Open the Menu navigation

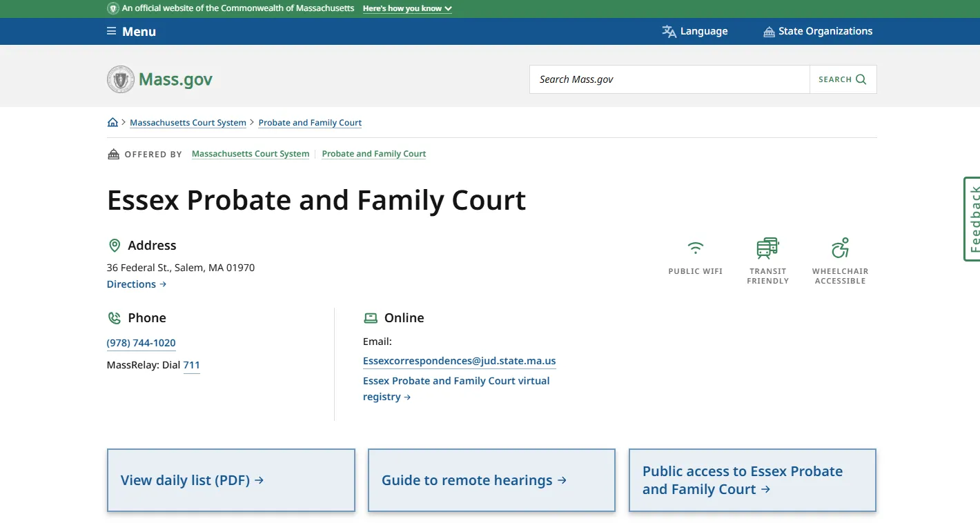tap(131, 31)
